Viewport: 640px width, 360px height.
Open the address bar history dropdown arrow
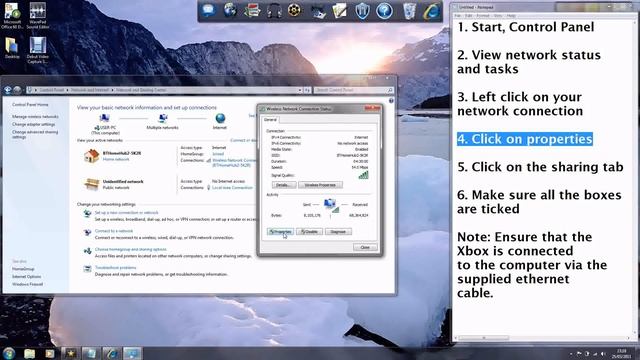(300, 90)
